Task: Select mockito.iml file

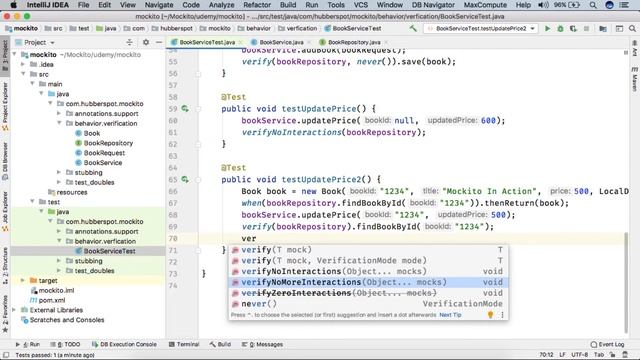Action: pyautogui.click(x=56, y=290)
